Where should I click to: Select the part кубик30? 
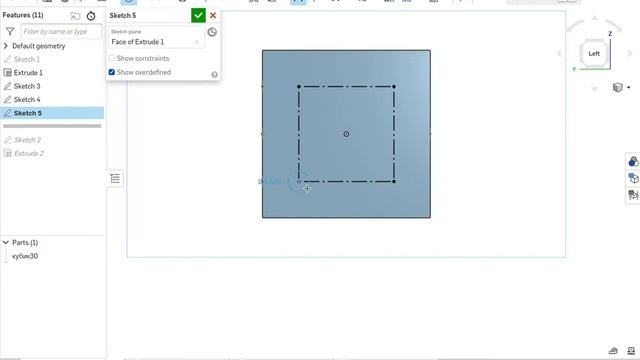[x=25, y=256]
